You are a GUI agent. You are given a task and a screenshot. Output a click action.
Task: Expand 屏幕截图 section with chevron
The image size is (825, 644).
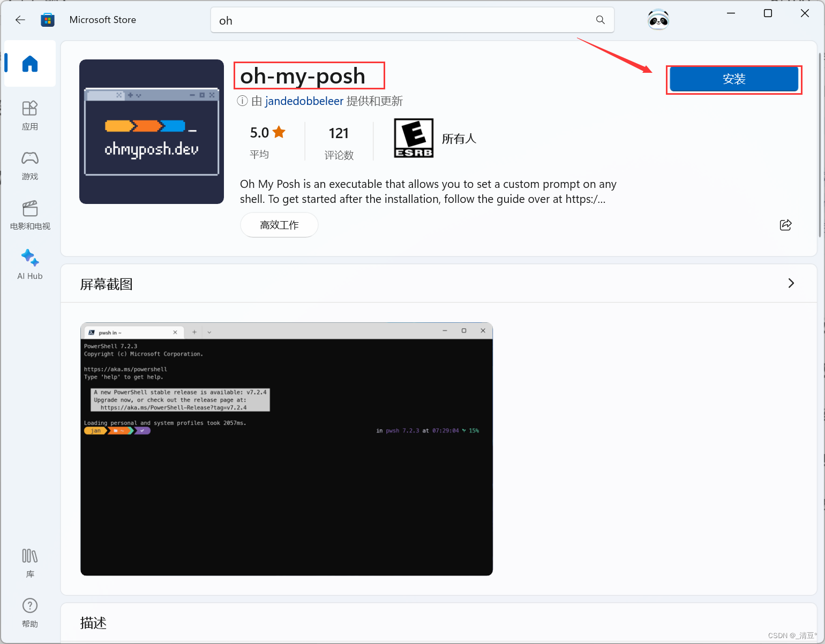pyautogui.click(x=791, y=283)
